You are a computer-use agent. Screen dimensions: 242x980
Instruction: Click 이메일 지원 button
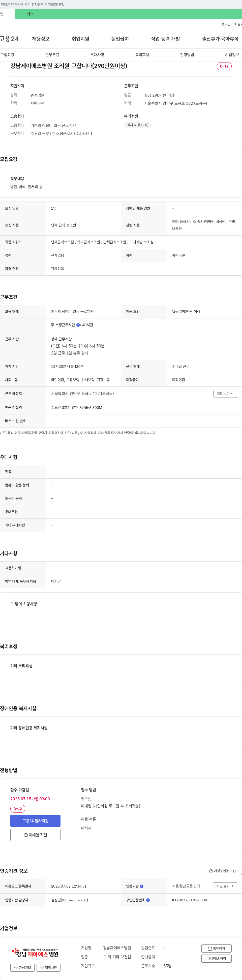(x=35, y=835)
